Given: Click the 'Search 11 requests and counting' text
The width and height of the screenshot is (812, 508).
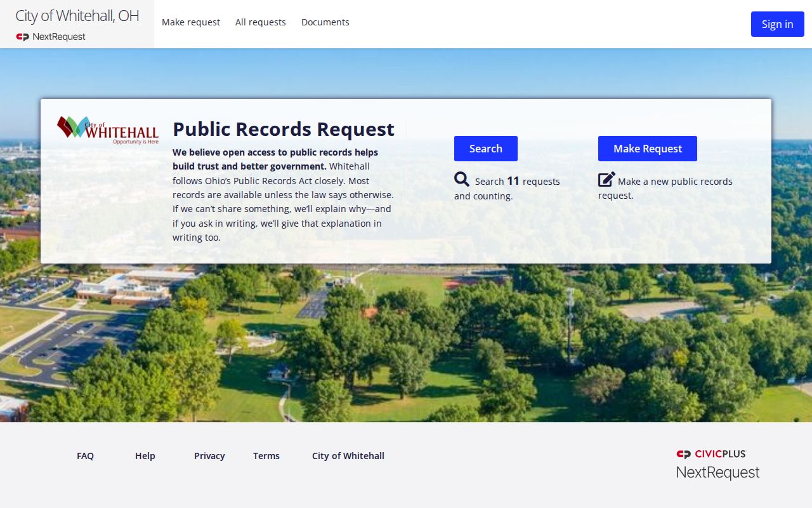Looking at the screenshot, I should [x=507, y=188].
